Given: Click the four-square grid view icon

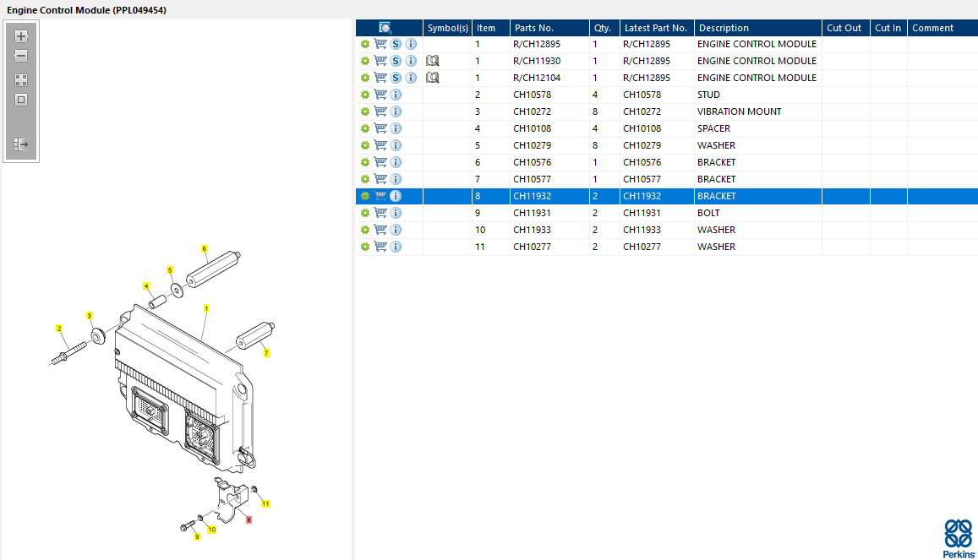Looking at the screenshot, I should tap(21, 80).
